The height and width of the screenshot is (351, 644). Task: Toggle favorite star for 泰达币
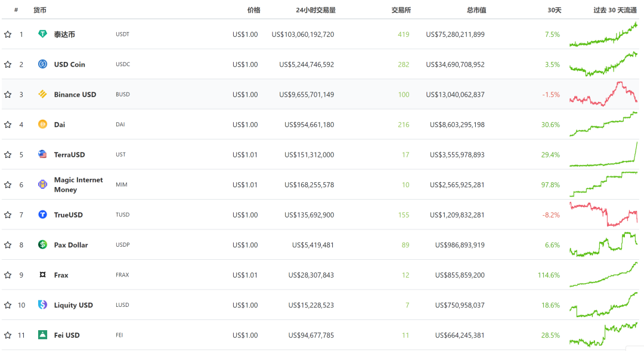[8, 35]
